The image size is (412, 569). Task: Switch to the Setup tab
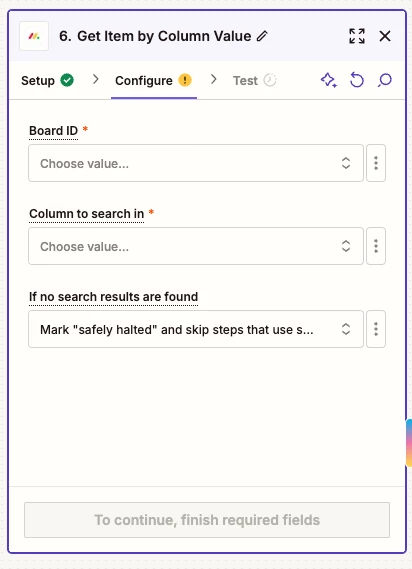47,81
